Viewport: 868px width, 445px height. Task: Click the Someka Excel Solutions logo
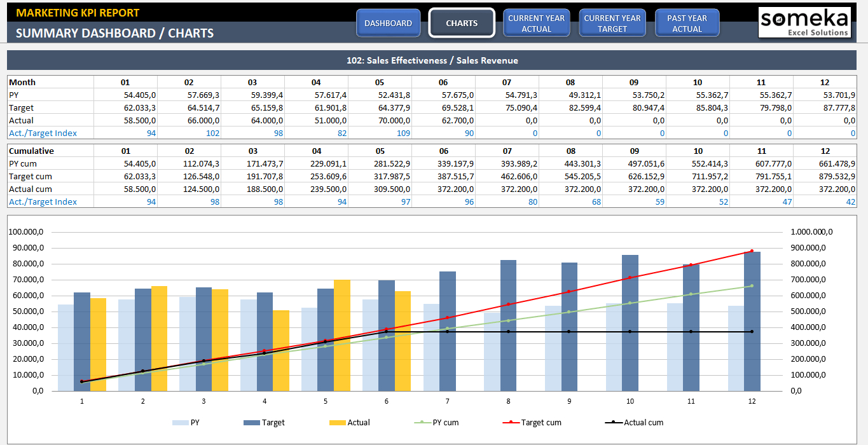pos(804,22)
